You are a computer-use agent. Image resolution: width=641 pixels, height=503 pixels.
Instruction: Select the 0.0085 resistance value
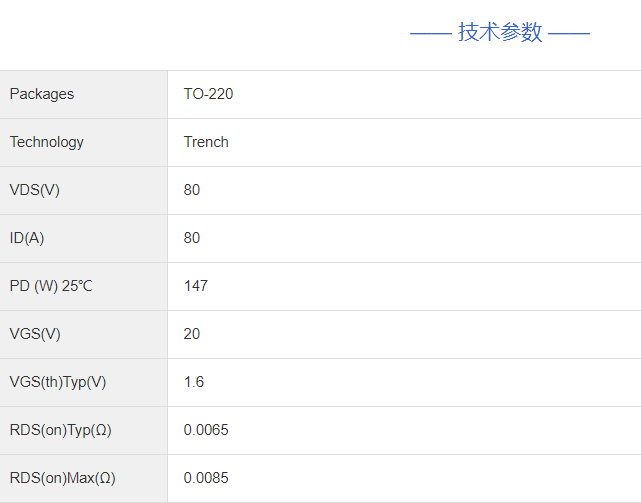coord(206,478)
